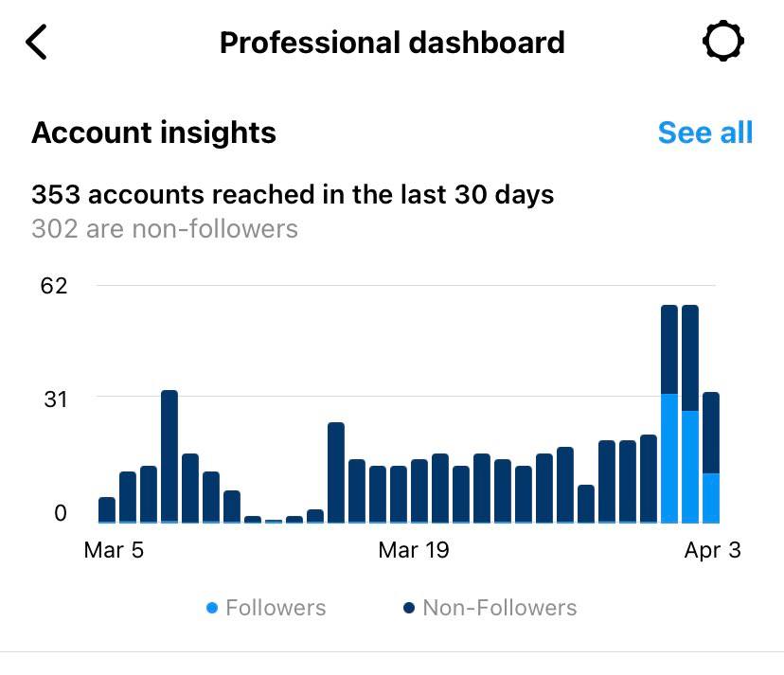The width and height of the screenshot is (784, 675).
Task: Select the Mar 19 date label
Action: point(413,550)
